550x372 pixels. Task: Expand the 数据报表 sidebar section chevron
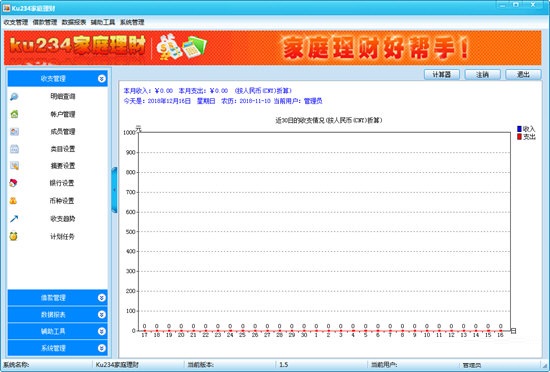pyautogui.click(x=102, y=314)
